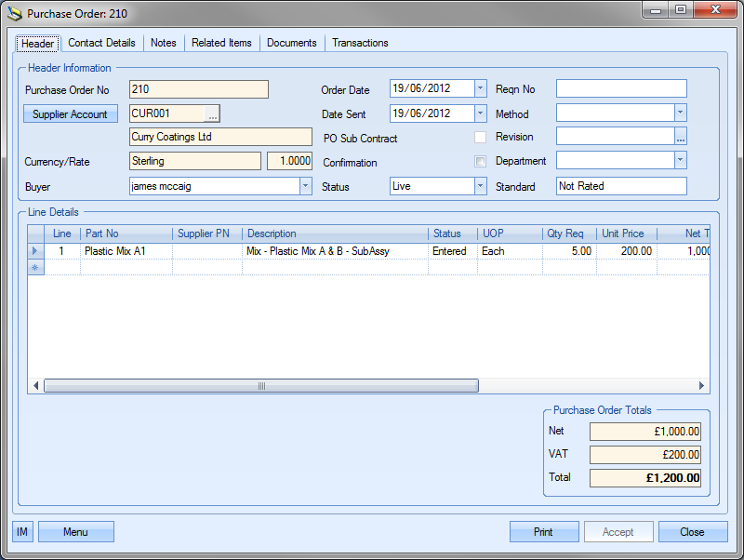Open the Revision ellipsis browse button

[681, 137]
